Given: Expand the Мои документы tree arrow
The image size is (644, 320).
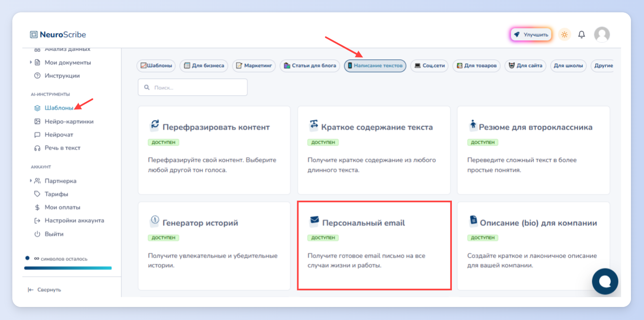Looking at the screenshot, I should (31, 62).
